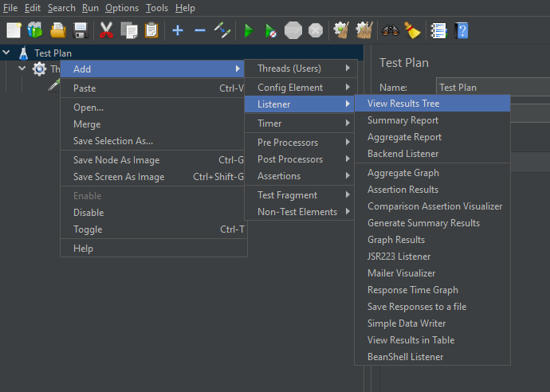Collapse the Test Plan tree node
This screenshot has width=550, height=392.
[x=6, y=53]
